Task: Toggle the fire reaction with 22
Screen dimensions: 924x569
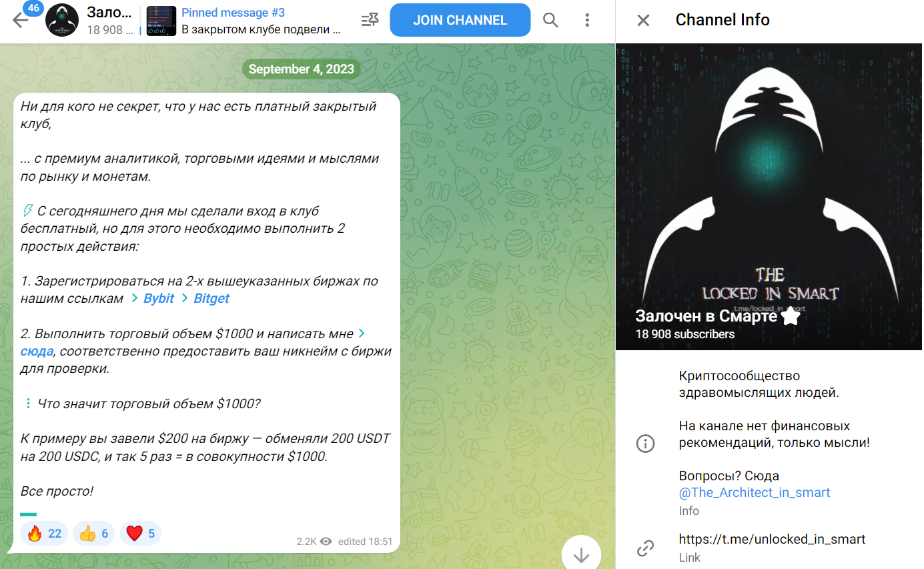Action: 44,534
